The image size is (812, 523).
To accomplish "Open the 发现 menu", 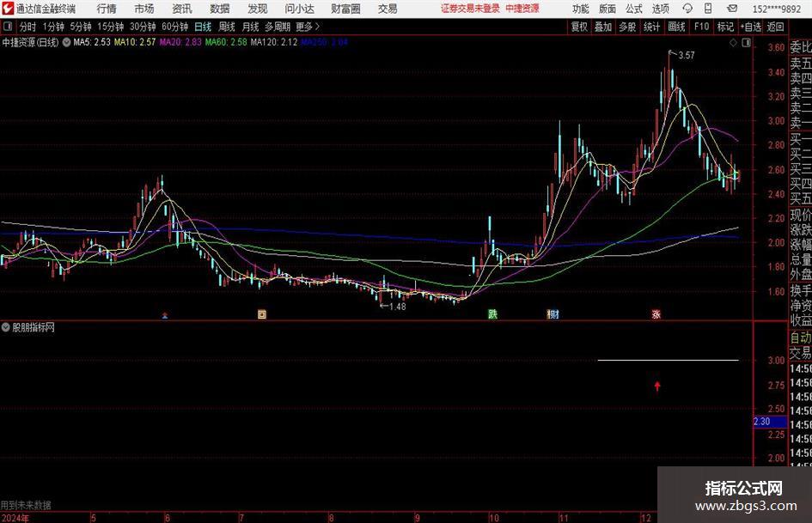I will 258,9.
